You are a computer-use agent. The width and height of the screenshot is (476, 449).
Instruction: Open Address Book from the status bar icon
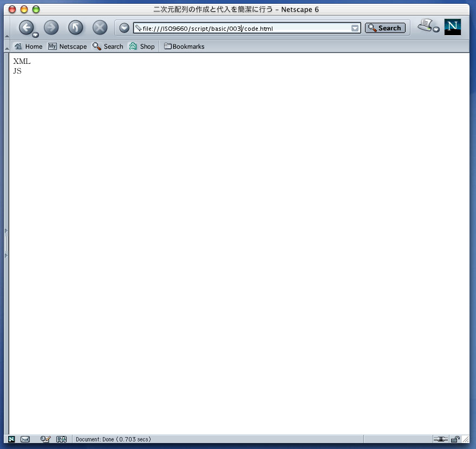pyautogui.click(x=61, y=439)
